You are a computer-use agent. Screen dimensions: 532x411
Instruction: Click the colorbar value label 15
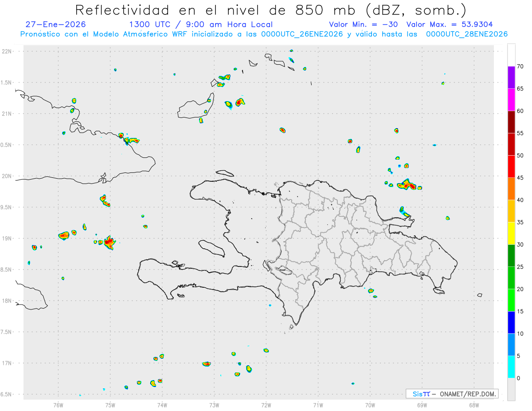tap(520, 311)
